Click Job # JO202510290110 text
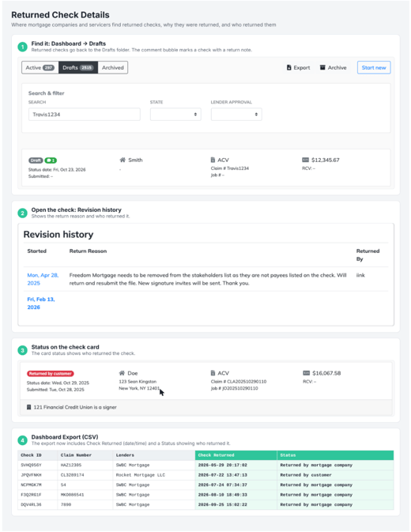 (234, 388)
